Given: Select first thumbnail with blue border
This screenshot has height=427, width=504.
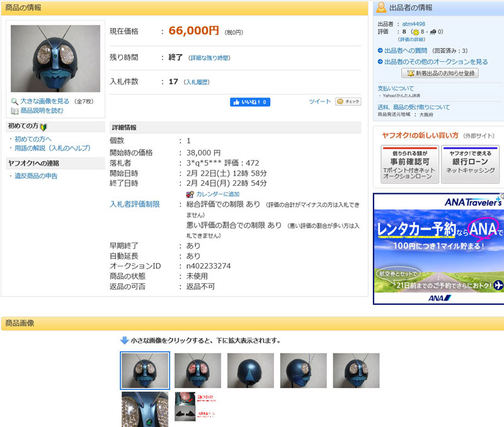Looking at the screenshot, I should click(145, 370).
